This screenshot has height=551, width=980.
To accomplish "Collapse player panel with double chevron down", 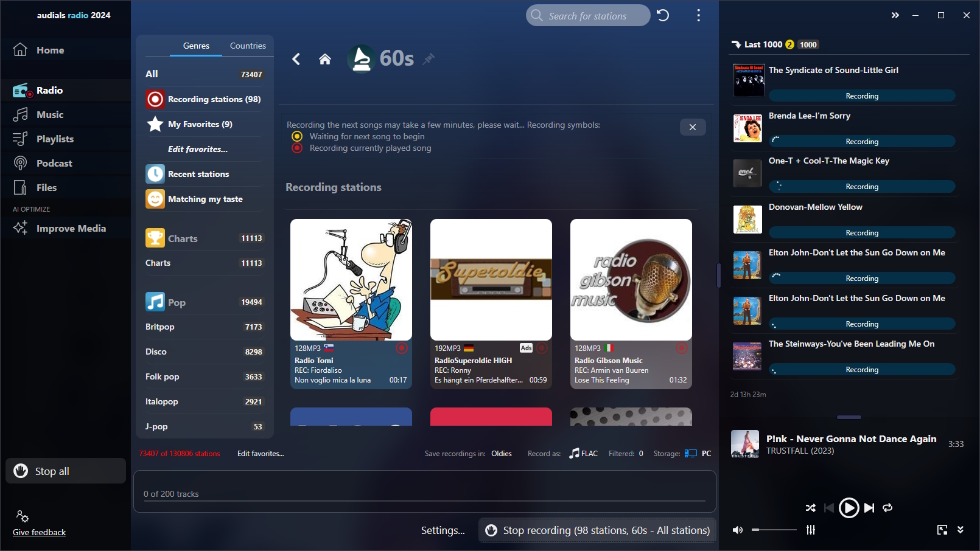I will pos(961,530).
